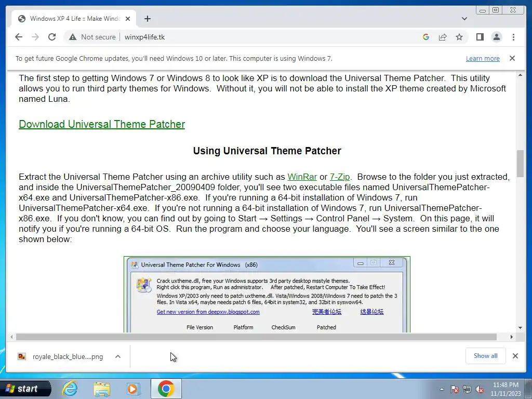Click the muted volume tray icon

[x=480, y=389]
